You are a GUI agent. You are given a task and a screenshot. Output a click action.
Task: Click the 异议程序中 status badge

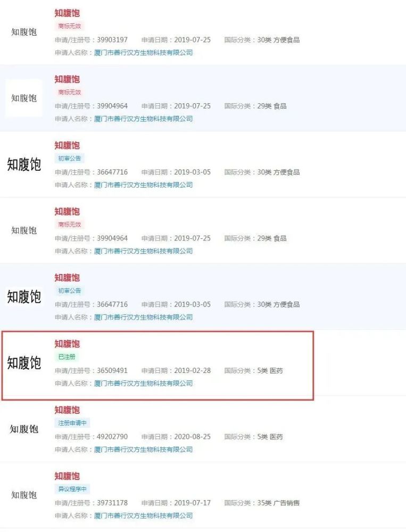click(x=72, y=489)
